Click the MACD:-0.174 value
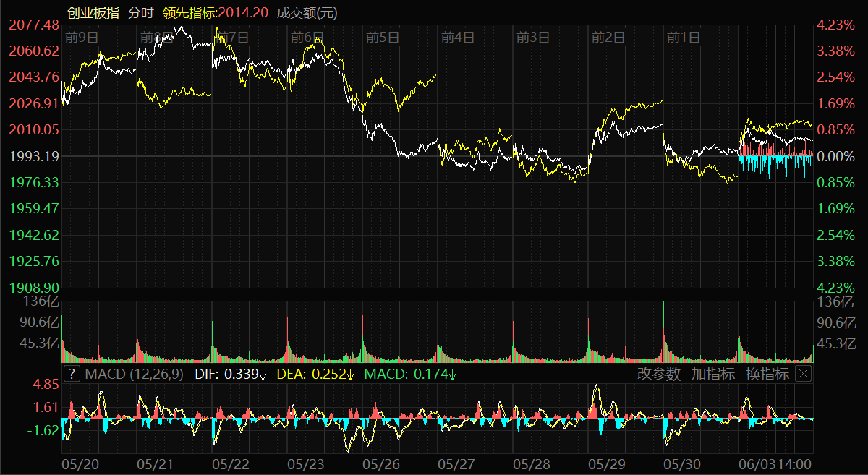The image size is (868, 475). (410, 374)
